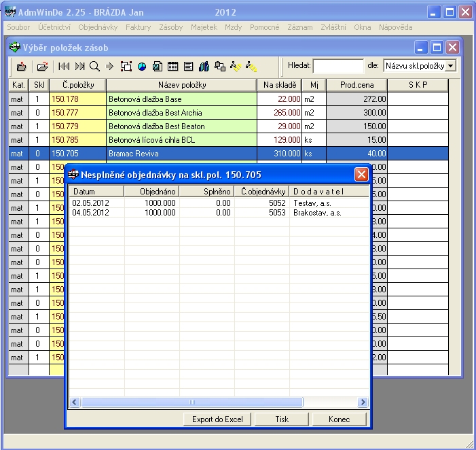Click the blue bar chart books icon
The image size is (476, 450).
204,66
